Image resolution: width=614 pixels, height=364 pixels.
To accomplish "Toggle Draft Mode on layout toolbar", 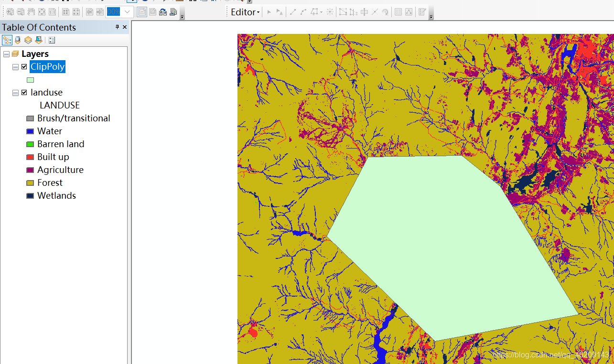I will [142, 12].
